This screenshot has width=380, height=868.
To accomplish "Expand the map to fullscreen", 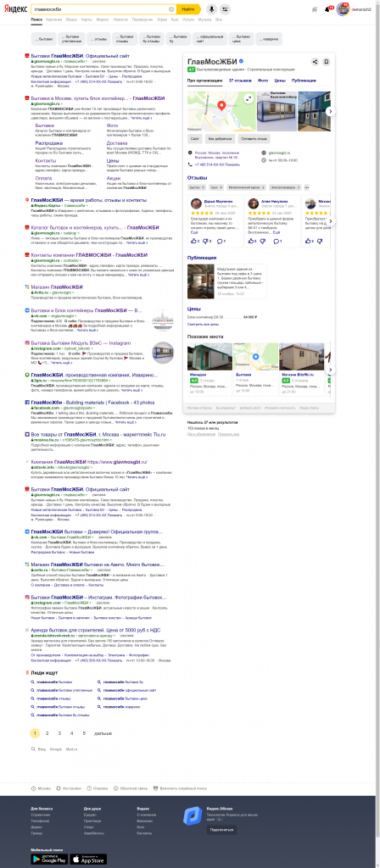I will 249,98.
